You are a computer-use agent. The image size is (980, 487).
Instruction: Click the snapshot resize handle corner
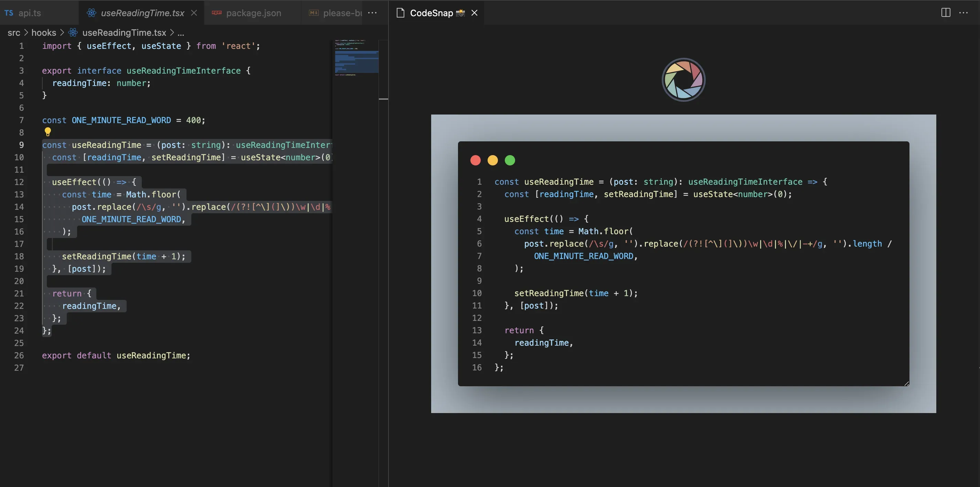[x=906, y=383]
